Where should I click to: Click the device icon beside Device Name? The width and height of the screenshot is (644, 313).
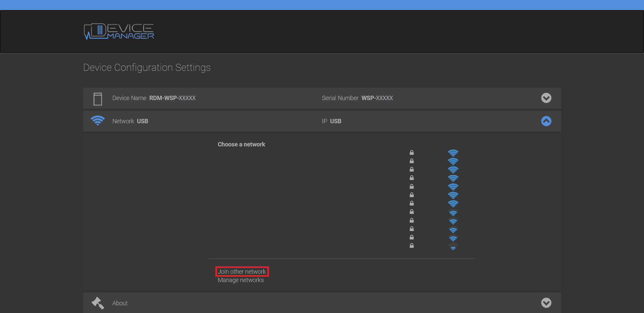(98, 99)
